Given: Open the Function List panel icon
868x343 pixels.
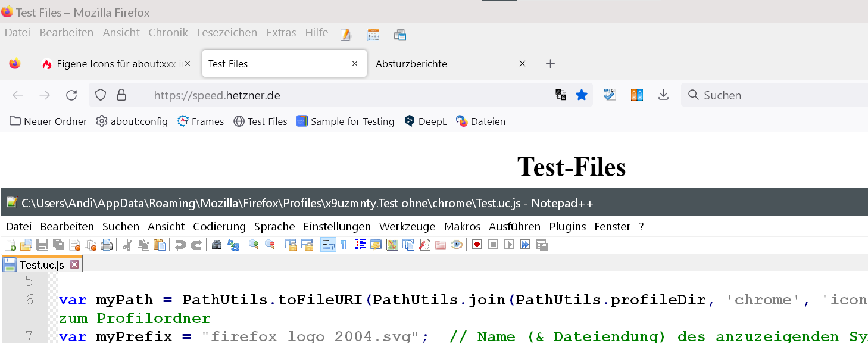Looking at the screenshot, I should click(x=424, y=245).
